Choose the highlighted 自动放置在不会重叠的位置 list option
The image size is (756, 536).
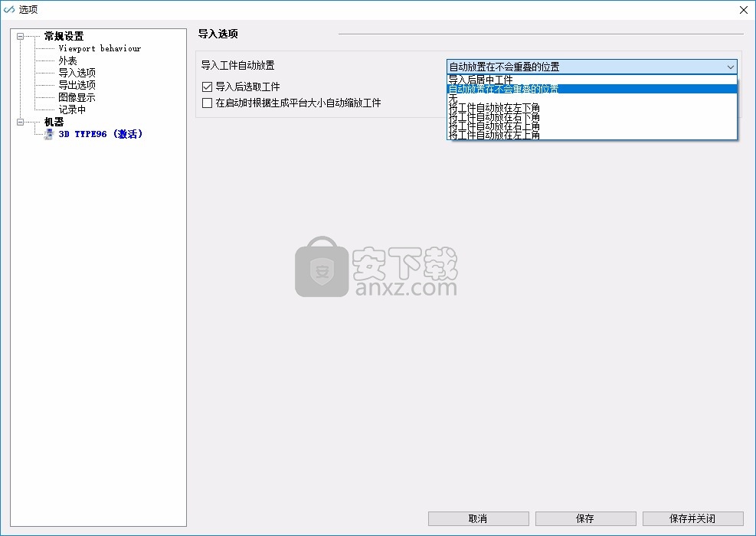[592, 89]
